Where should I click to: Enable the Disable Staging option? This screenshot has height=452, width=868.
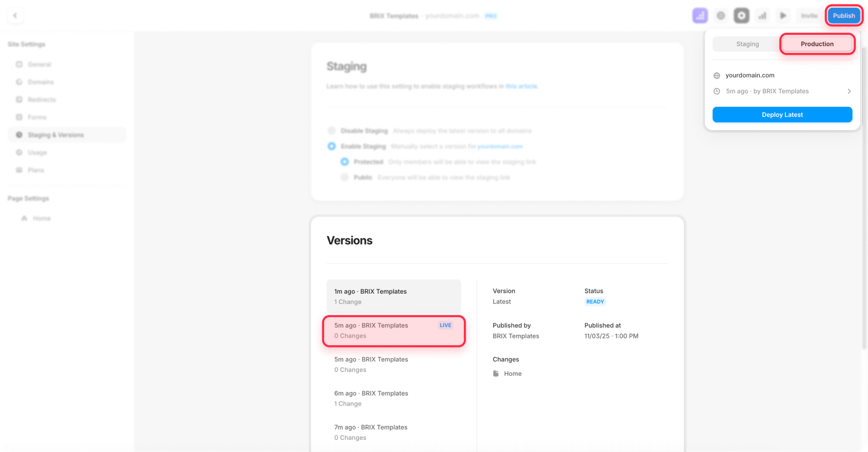click(x=331, y=130)
